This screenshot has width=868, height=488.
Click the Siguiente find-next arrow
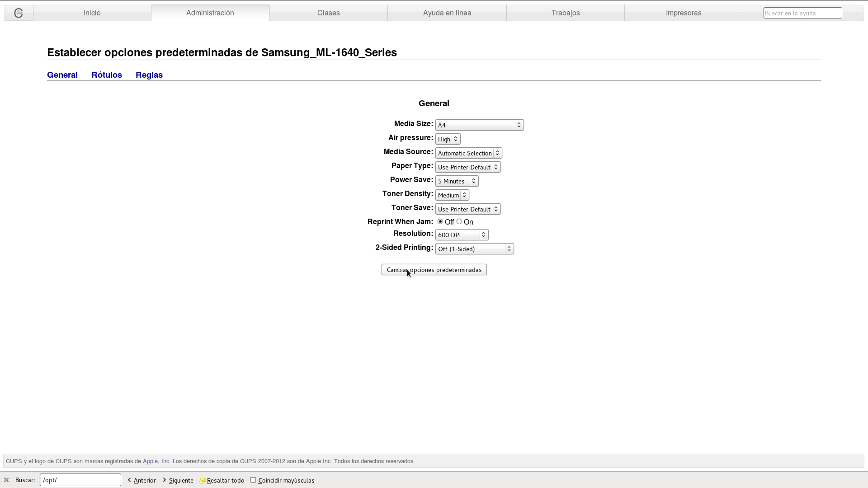click(x=165, y=480)
